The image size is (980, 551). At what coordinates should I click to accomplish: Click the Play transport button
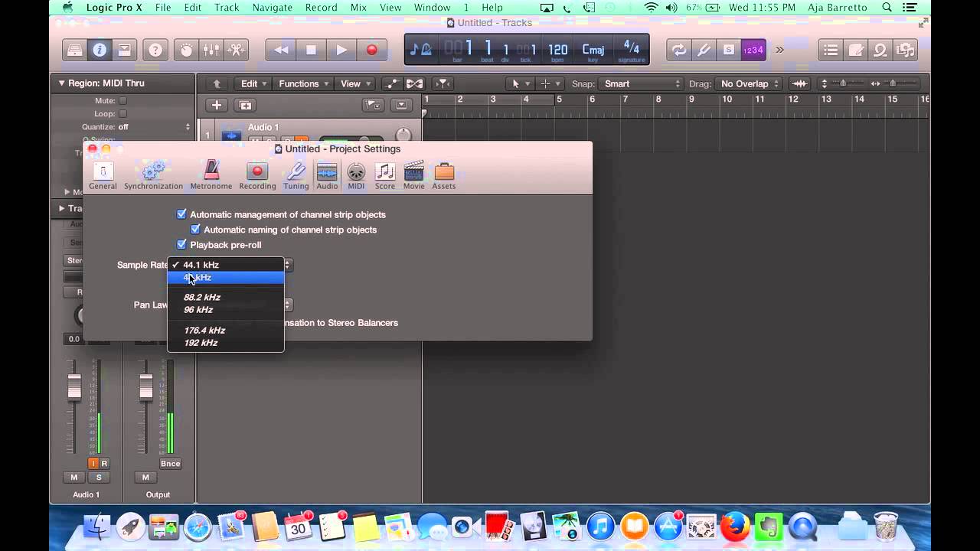(x=341, y=50)
